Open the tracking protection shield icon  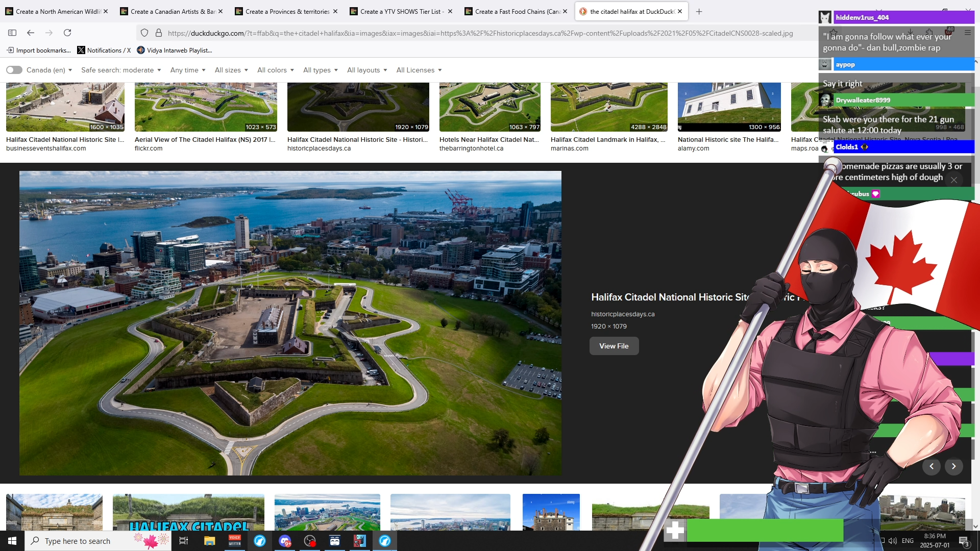pos(144,33)
